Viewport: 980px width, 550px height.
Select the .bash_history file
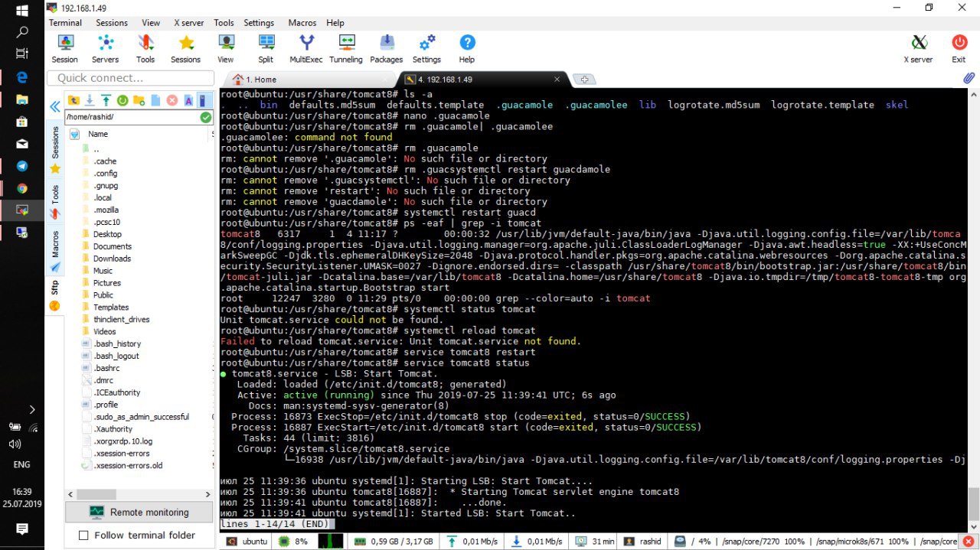pos(117,343)
